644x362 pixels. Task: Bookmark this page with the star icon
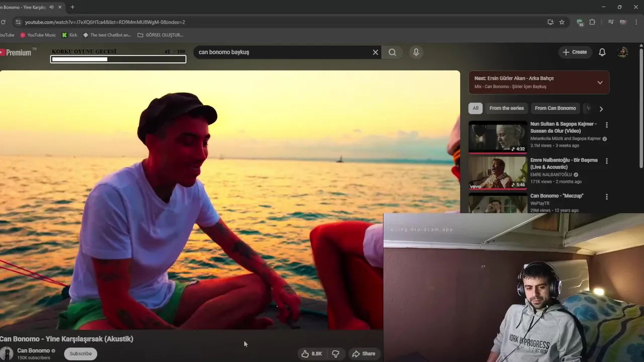562,22
